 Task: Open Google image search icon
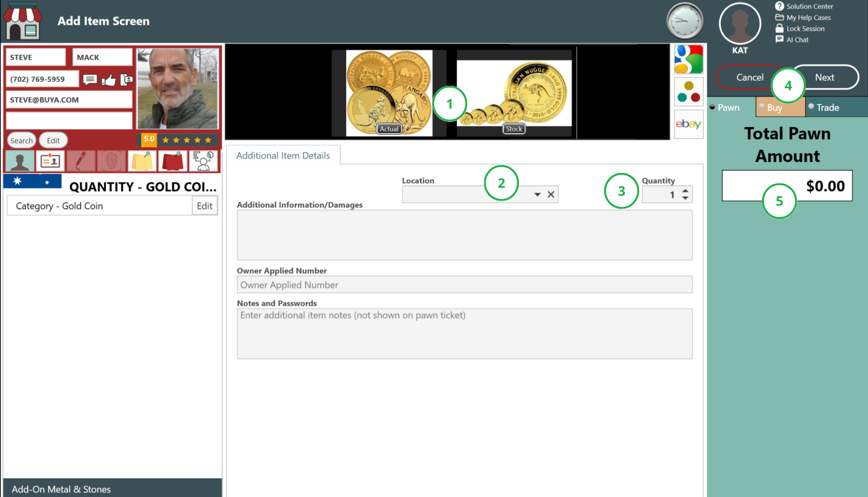tap(688, 59)
